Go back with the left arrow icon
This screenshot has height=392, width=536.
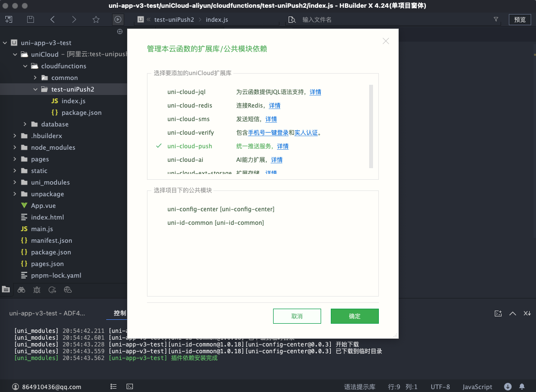click(x=52, y=19)
